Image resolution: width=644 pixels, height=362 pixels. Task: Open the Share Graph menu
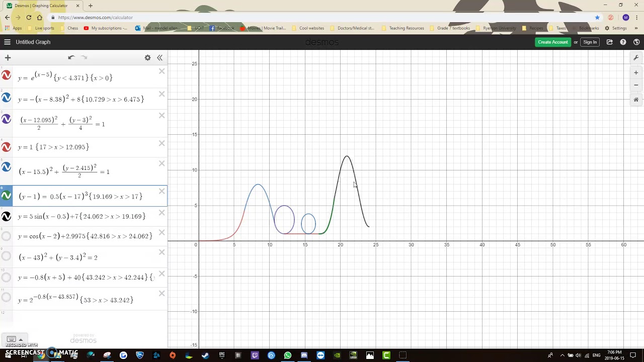[x=610, y=42]
